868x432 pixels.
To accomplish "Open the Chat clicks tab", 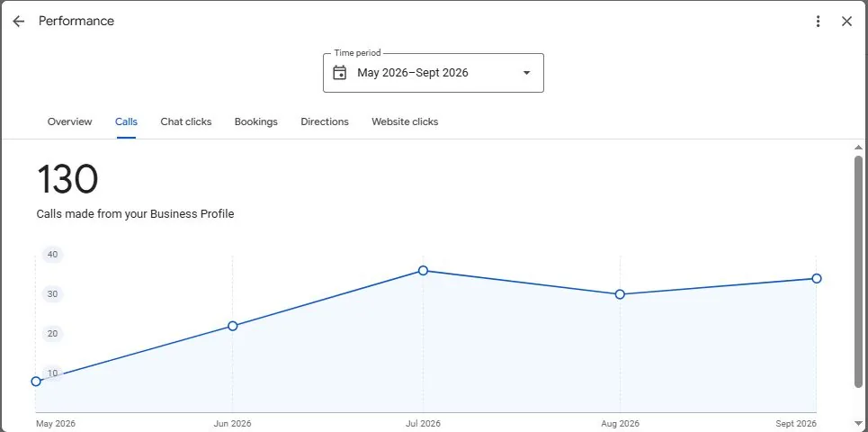I will point(186,121).
